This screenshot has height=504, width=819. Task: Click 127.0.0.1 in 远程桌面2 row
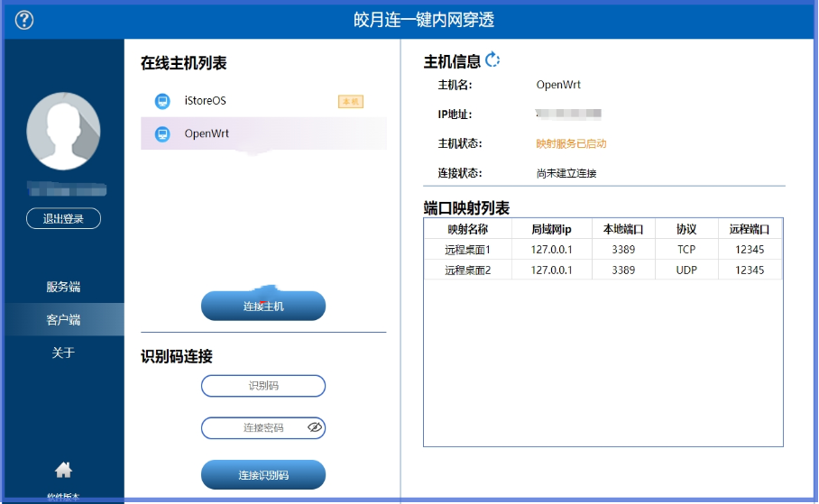click(x=552, y=270)
